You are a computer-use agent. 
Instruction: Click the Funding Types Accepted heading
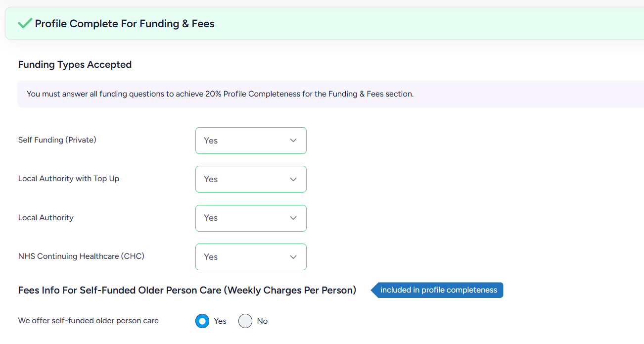(x=75, y=64)
